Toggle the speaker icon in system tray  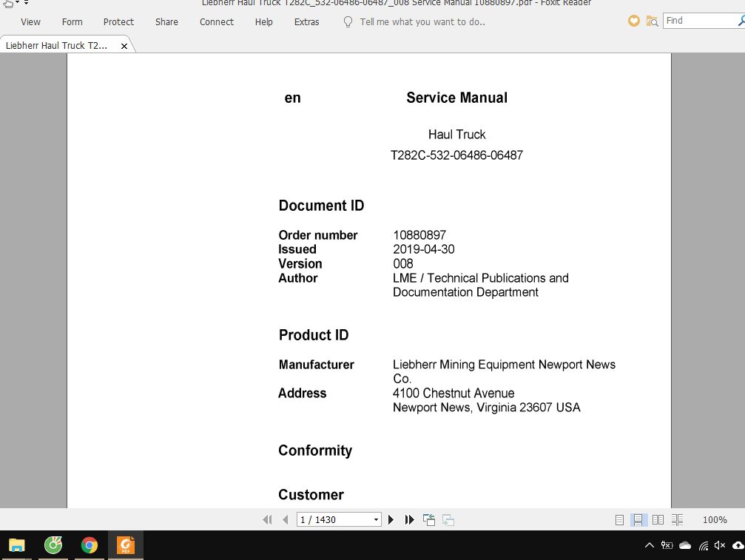(720, 545)
